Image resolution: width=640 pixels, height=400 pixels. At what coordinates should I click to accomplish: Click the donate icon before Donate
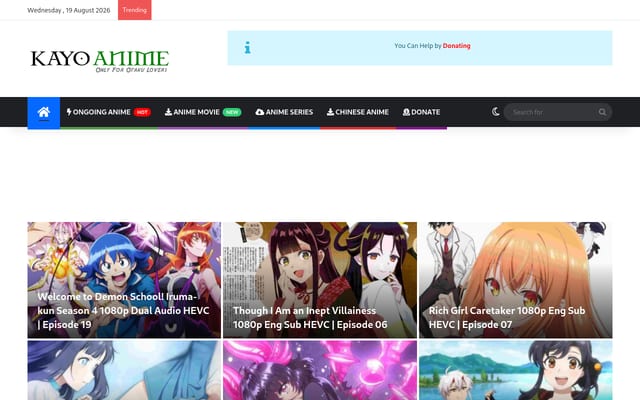(406, 112)
